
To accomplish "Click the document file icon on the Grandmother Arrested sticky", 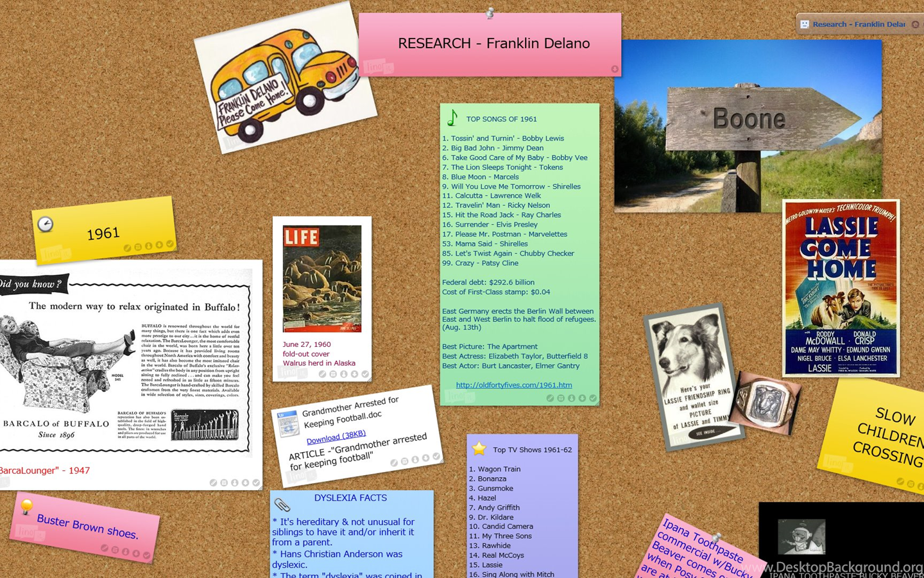I will click(x=288, y=424).
